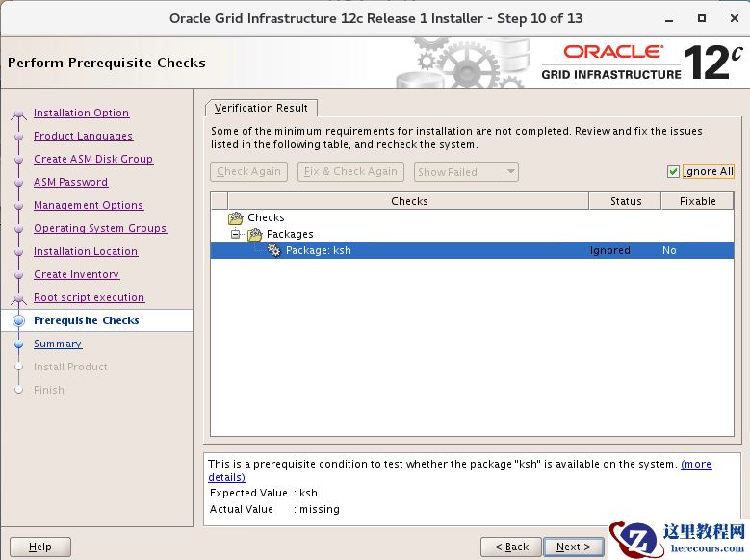Click the Checks root folder icon

click(235, 218)
